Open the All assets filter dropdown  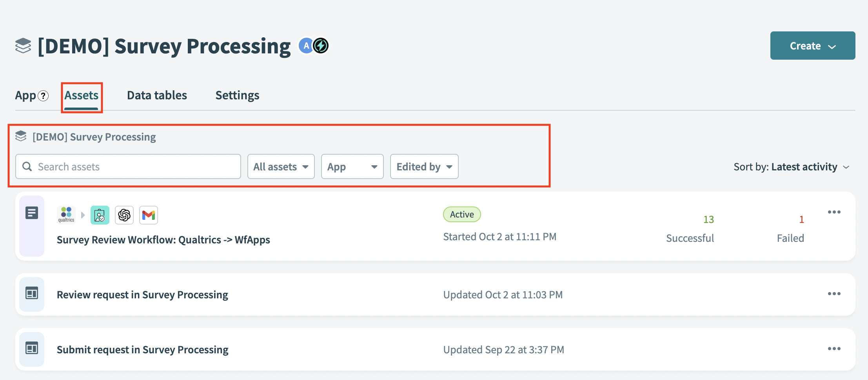click(x=281, y=166)
